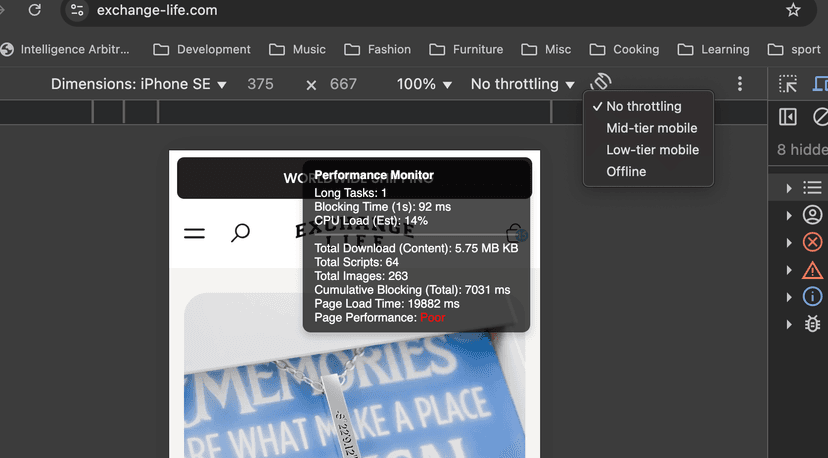This screenshot has width=828, height=458.
Task: Click the '8 hidde' console text
Action: (802, 149)
